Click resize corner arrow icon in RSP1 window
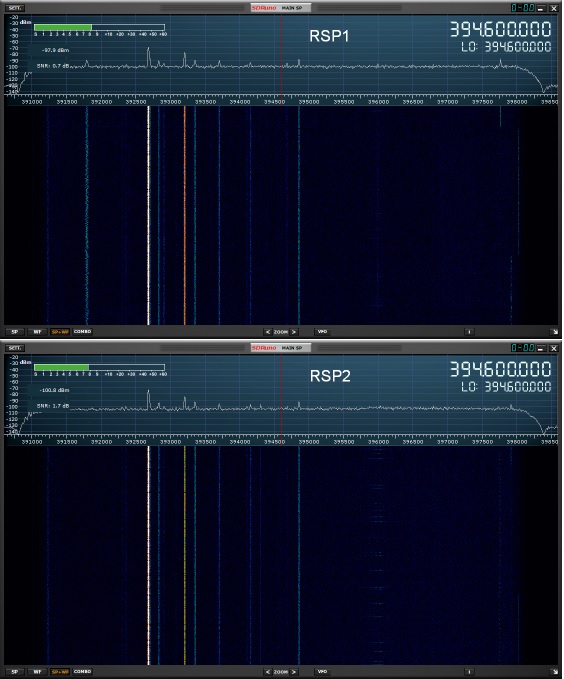564x679 pixels. point(555,332)
